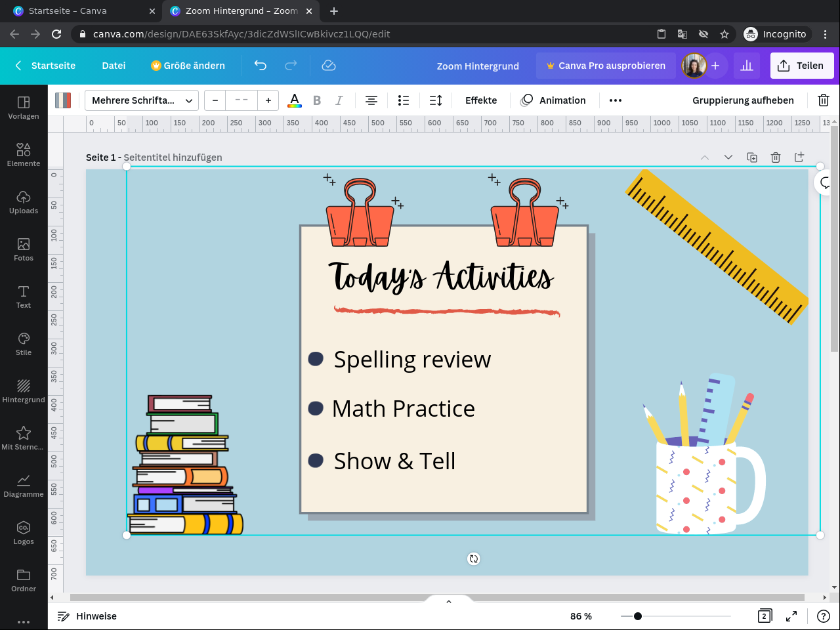
Task: Redo the last action
Action: 291,66
